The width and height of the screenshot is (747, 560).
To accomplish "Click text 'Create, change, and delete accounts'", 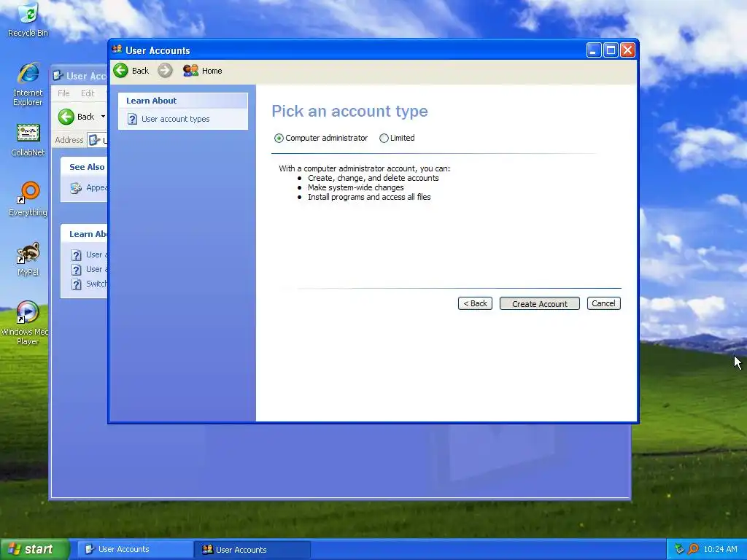I will (373, 178).
